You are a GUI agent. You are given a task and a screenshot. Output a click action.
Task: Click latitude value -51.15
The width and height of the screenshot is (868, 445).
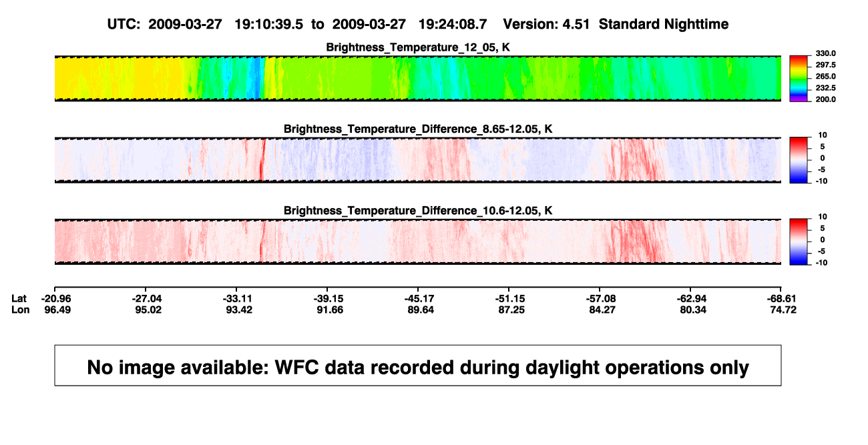pos(509,298)
